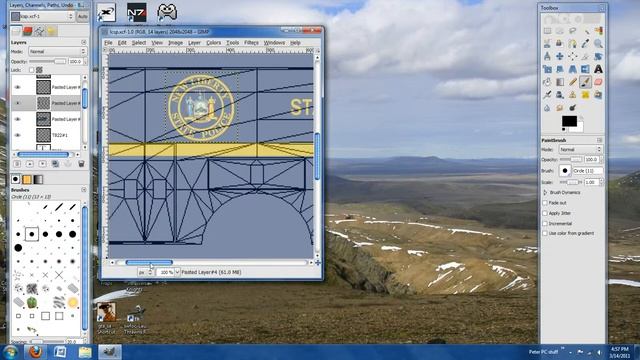
Task: Select the Move tool
Action: coord(560,56)
